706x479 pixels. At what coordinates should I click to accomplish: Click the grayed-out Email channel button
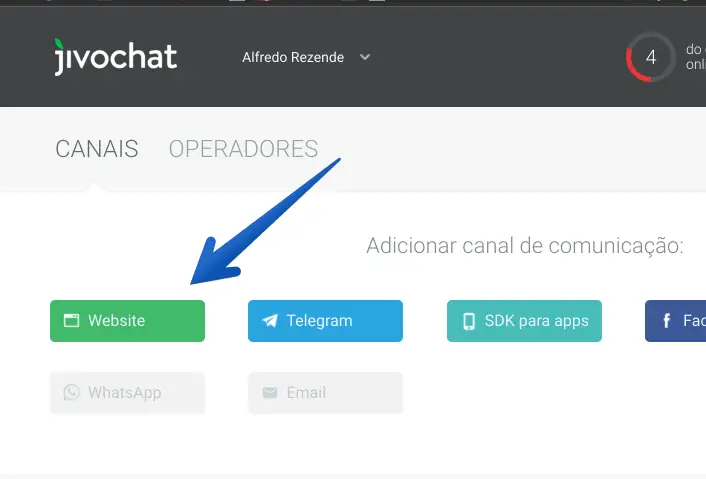pyautogui.click(x=325, y=393)
